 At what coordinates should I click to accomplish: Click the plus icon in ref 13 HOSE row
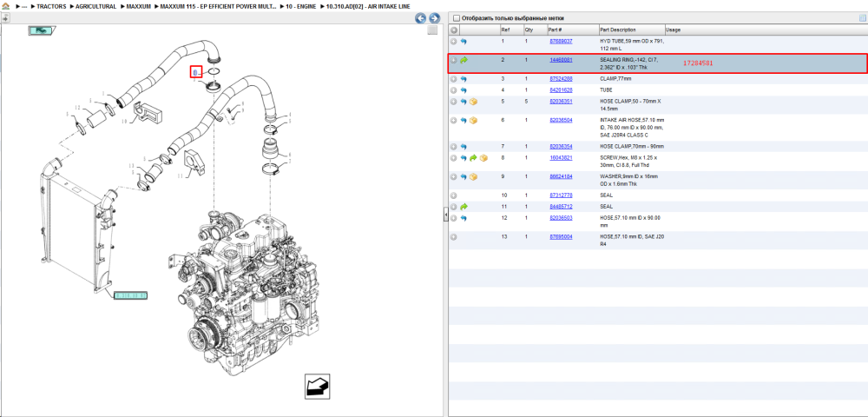coord(453,237)
